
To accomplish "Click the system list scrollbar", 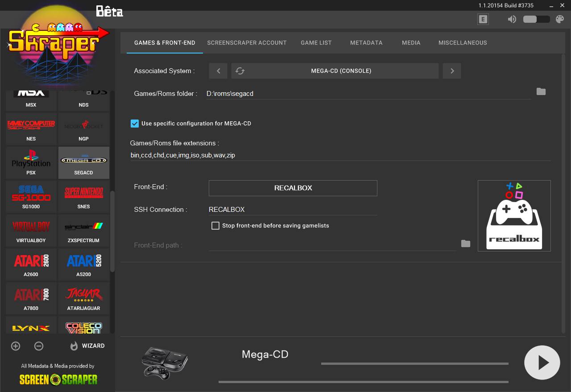I will [112, 231].
